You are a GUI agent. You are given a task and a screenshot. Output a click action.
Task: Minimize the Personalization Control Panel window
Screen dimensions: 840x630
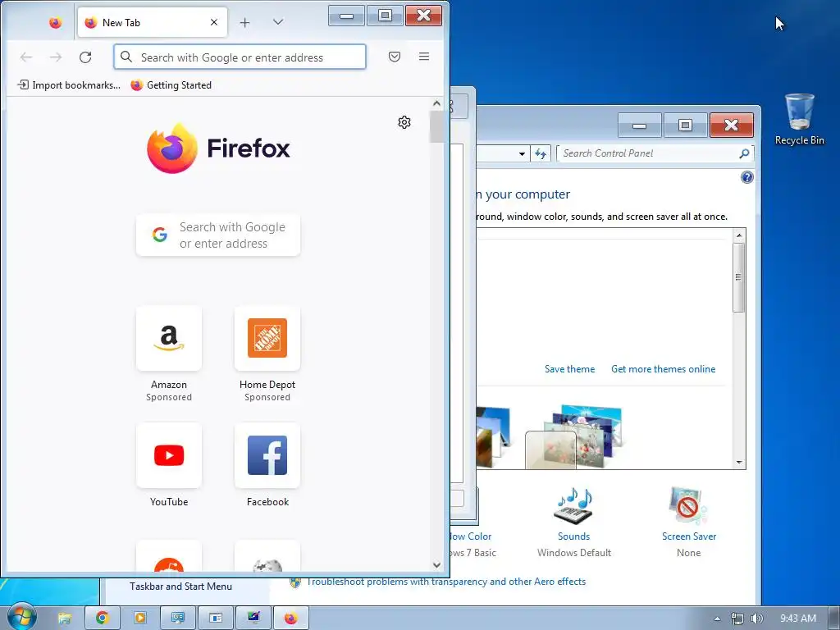(640, 126)
